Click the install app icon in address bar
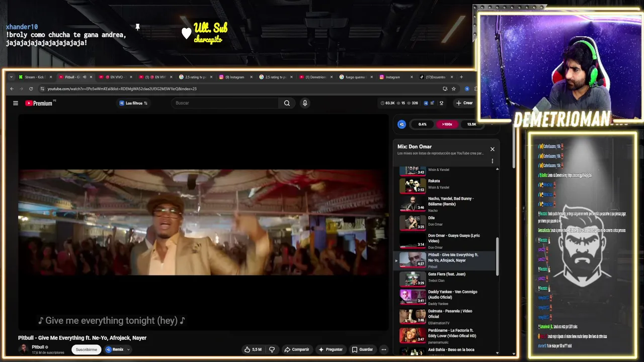The image size is (644, 362). 445,89
